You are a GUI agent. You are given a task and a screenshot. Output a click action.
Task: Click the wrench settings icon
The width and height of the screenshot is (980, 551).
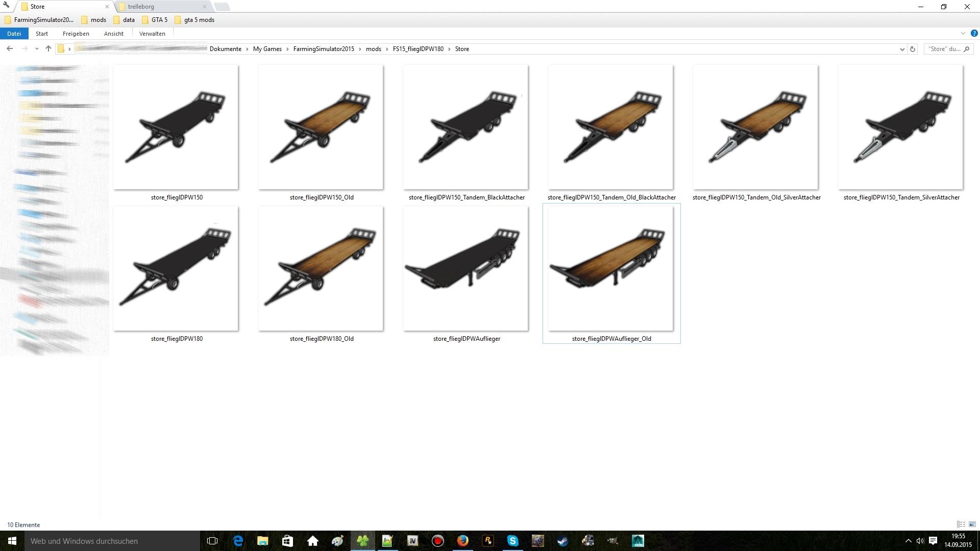6,6
